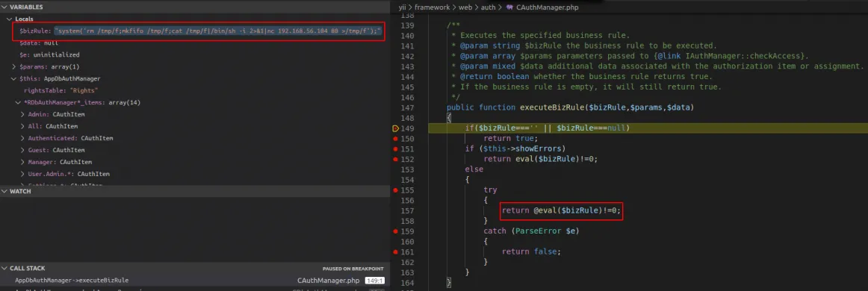The image size is (868, 291).
Task: Expand the Admin CAuthItem entry
Action: [22, 114]
